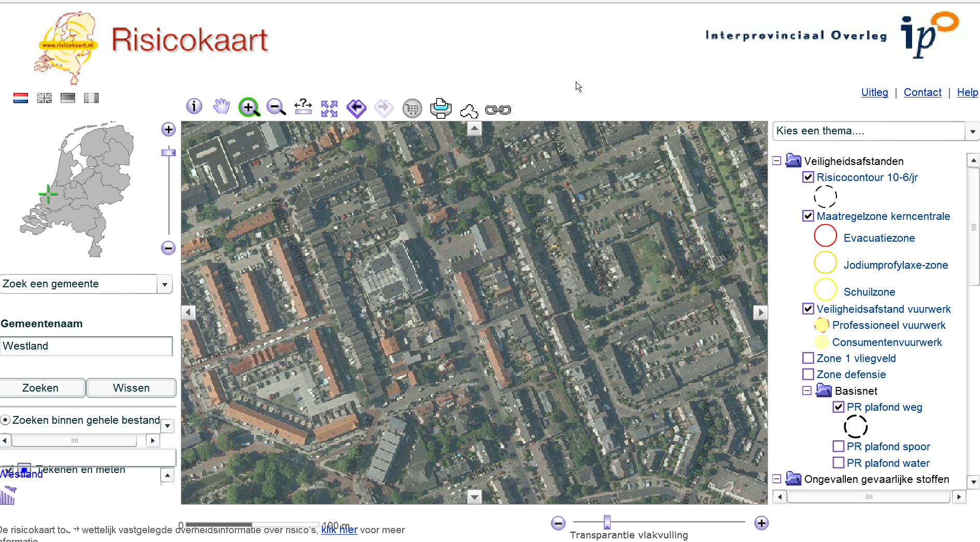The image size is (980, 542).
Task: Go to previous map view arrow
Action: [x=357, y=108]
